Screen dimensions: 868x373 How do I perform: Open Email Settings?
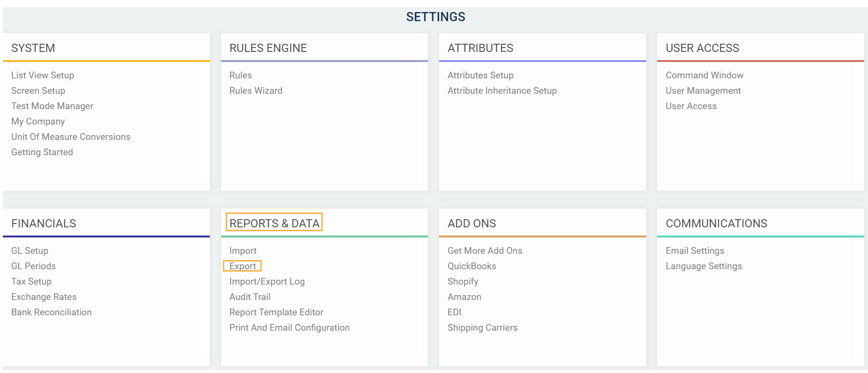pos(695,251)
